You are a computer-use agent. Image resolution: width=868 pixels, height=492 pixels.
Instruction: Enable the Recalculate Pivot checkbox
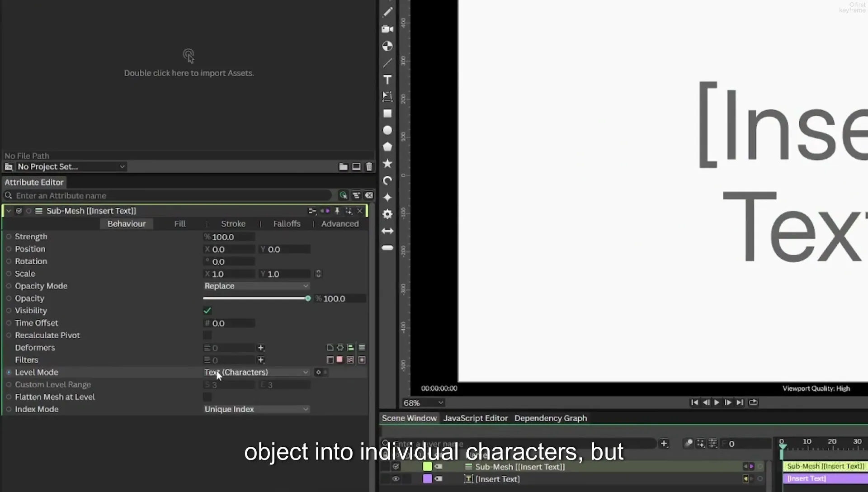tap(207, 335)
